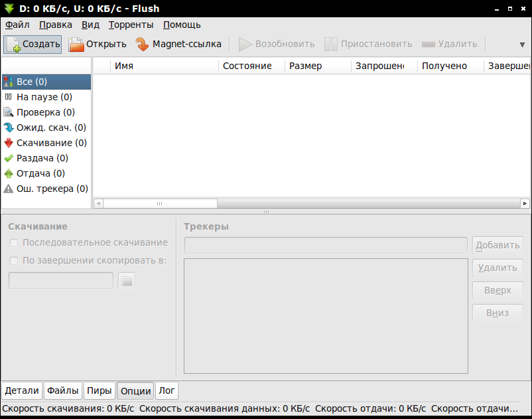Open the Помощь menu
This screenshot has width=532, height=419.
click(182, 25)
